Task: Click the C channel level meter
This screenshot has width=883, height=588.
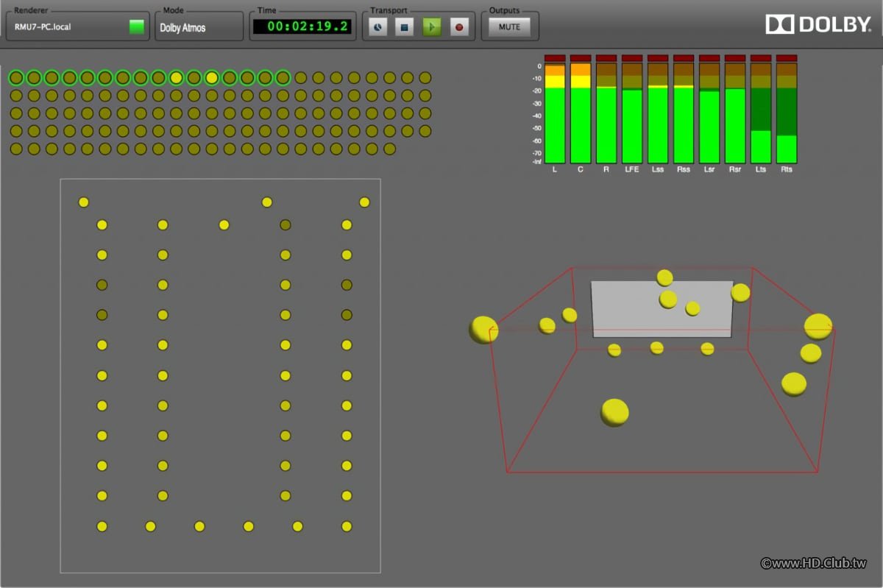Action: [581, 113]
